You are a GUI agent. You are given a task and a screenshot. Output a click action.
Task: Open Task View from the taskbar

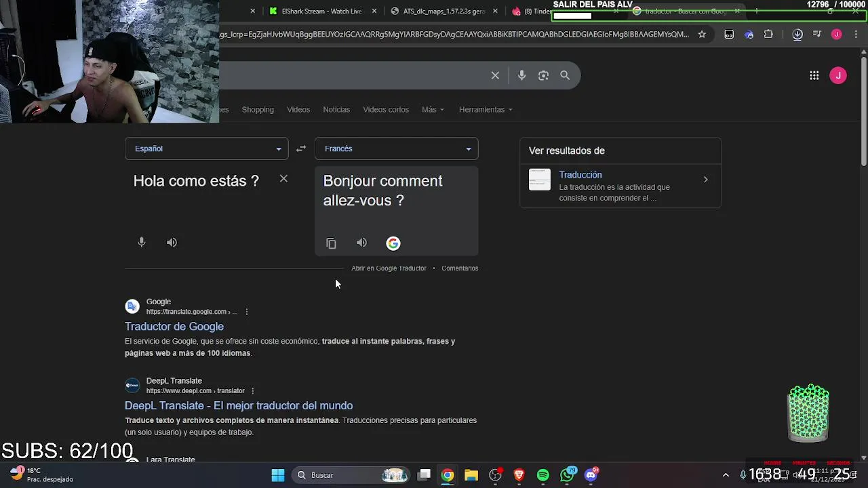424,475
